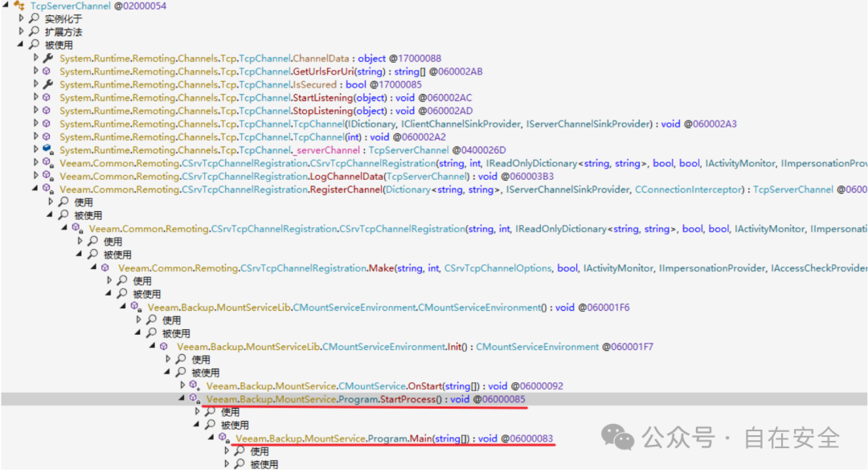
Task: Click the magnifier icon beside 实例化于
Action: (35, 18)
